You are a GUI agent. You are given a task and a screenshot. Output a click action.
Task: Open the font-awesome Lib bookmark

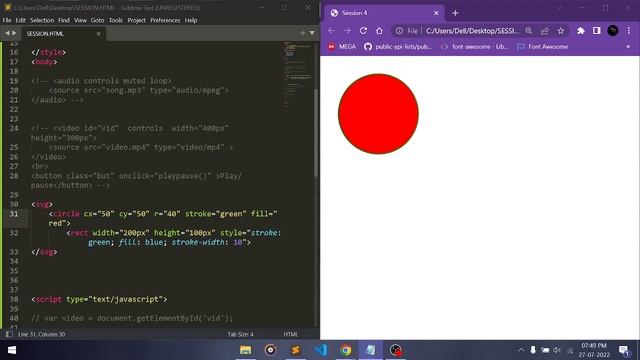pyautogui.click(x=474, y=47)
